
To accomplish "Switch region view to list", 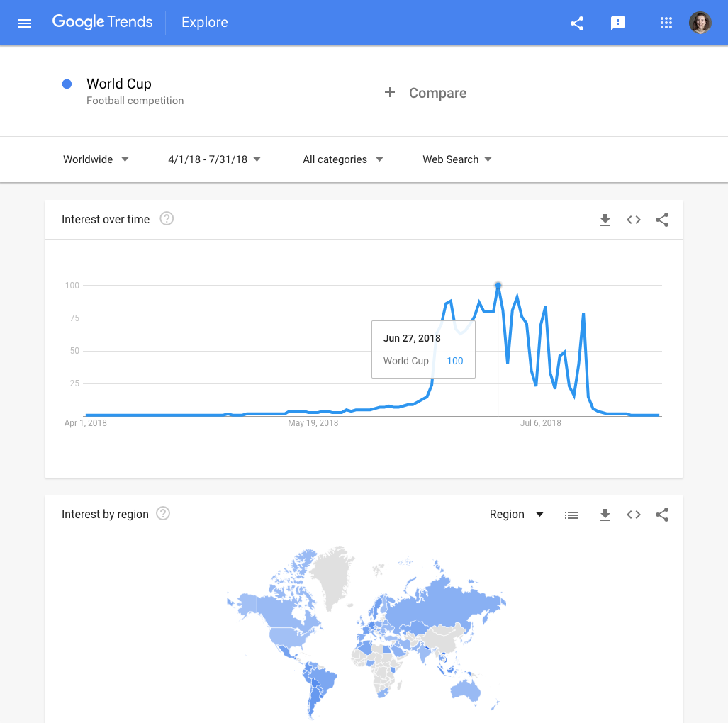I will point(571,515).
